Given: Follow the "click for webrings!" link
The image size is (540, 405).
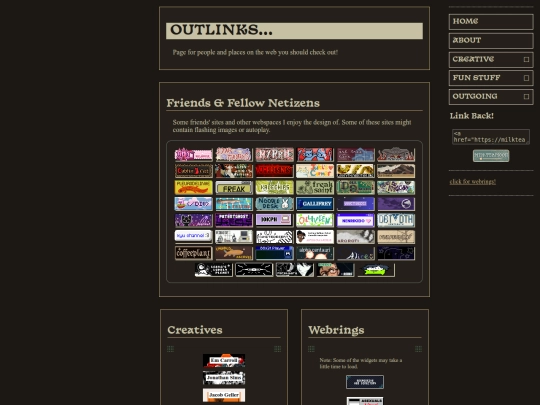Looking at the screenshot, I should (472, 181).
